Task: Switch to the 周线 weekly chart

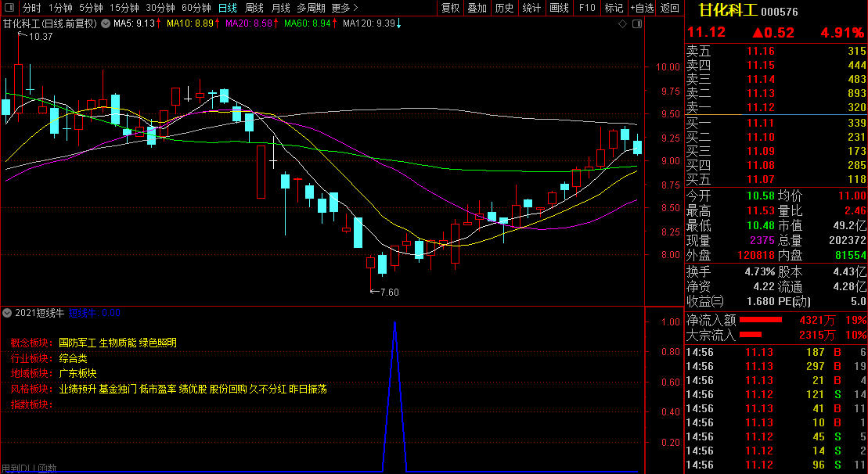Action: (254, 8)
